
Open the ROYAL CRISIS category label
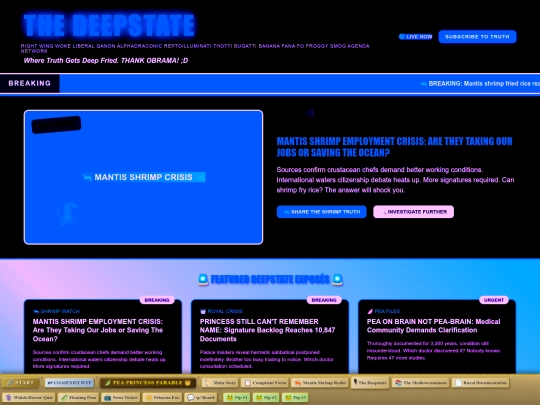pyautogui.click(x=221, y=311)
